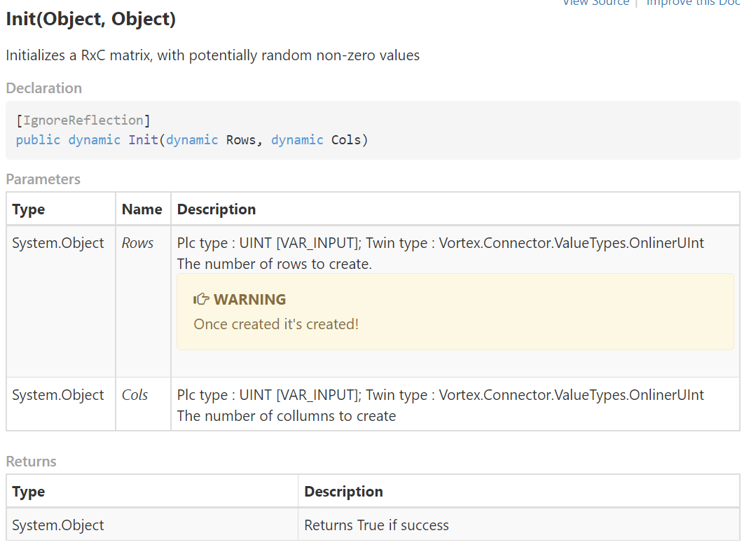
Task: Click the public dynamic Init code line
Action: pyautogui.click(x=192, y=139)
